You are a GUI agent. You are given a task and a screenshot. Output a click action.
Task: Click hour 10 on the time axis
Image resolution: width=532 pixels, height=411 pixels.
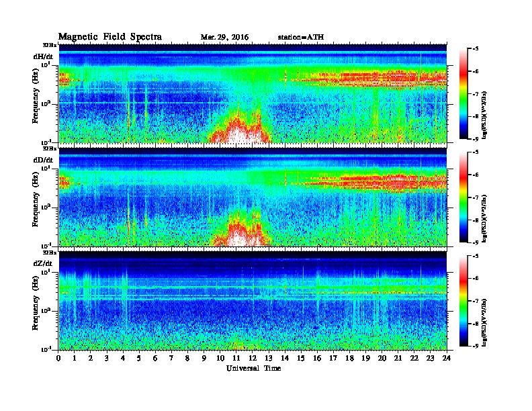(220, 359)
